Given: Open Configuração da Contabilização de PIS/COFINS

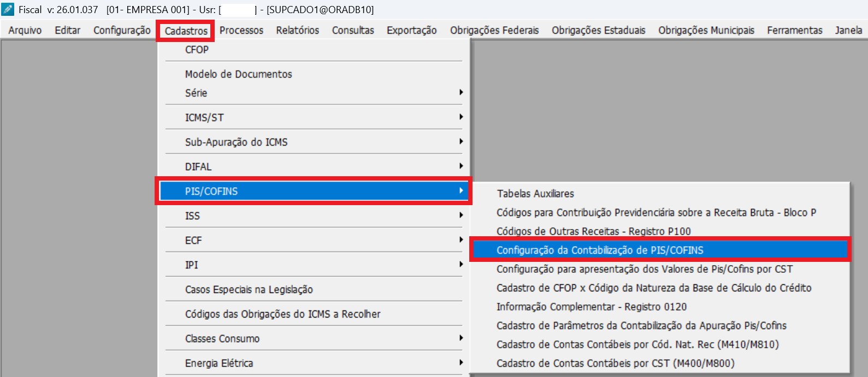Looking at the screenshot, I should (x=660, y=250).
